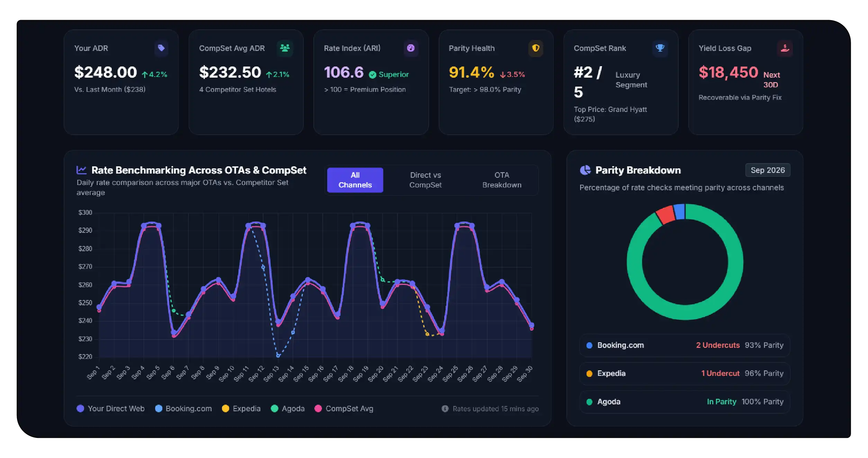Click the users icon on CompSet Avg ADR card

coord(285,48)
